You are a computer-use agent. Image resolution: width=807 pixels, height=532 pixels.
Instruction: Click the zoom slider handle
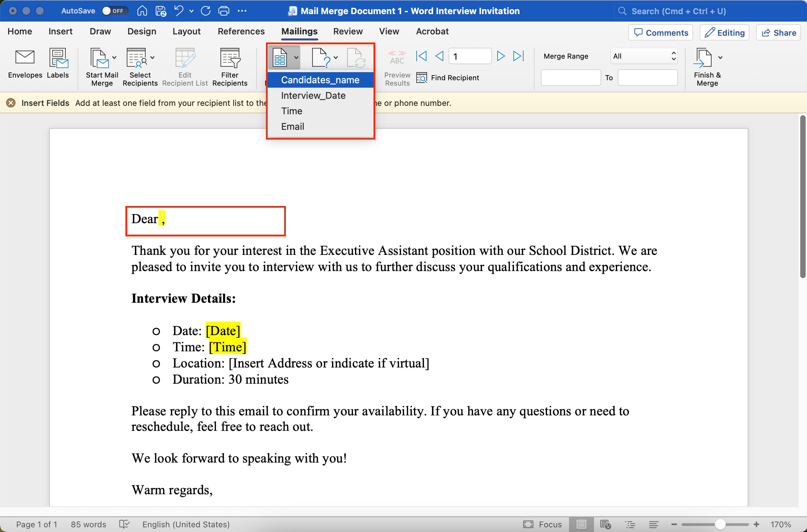point(719,524)
